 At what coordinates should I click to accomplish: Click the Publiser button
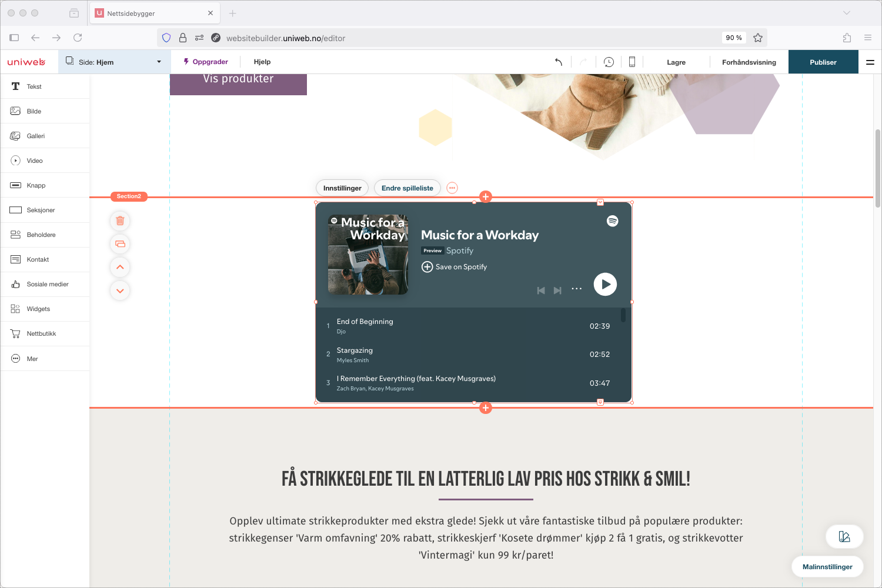coord(823,62)
